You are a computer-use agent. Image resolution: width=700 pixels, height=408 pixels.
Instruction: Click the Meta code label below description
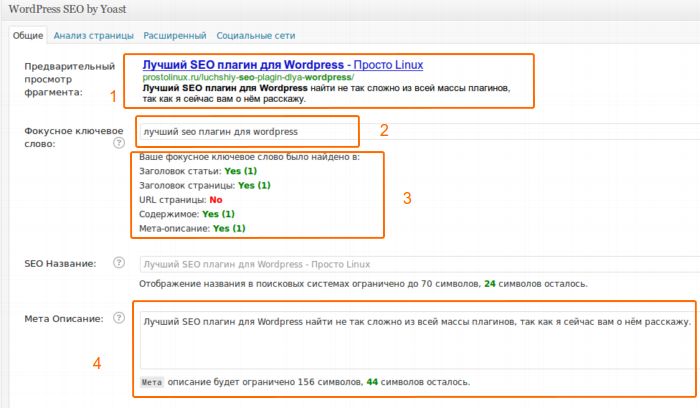click(x=151, y=382)
